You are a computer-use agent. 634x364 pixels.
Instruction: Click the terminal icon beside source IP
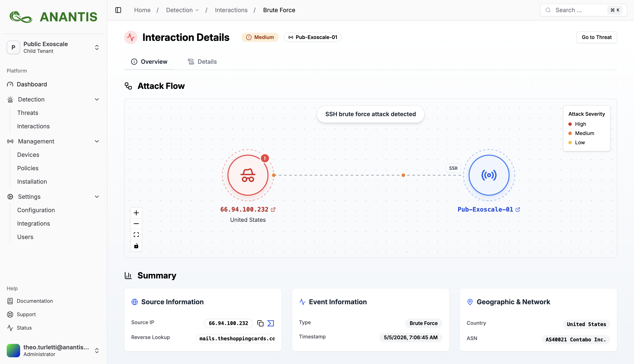[x=271, y=323]
